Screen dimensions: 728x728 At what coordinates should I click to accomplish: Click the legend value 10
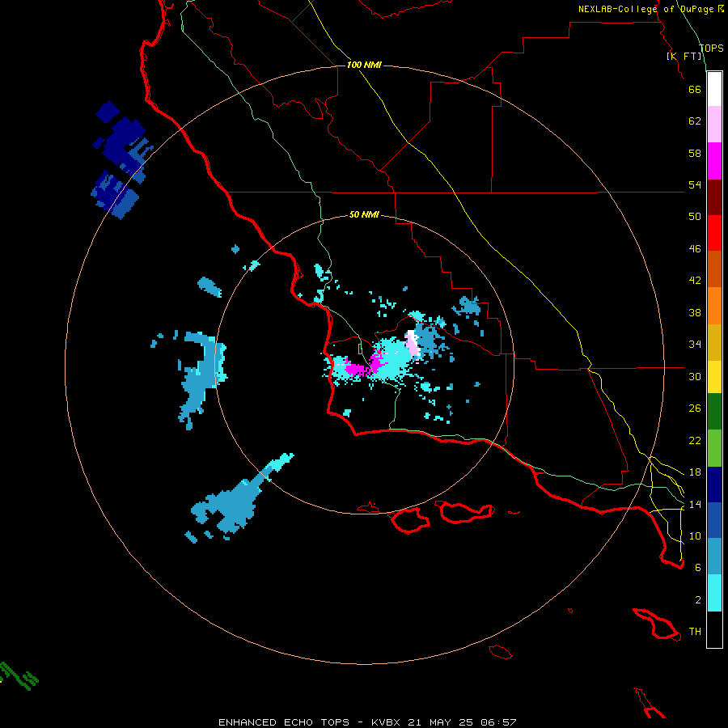[695, 535]
